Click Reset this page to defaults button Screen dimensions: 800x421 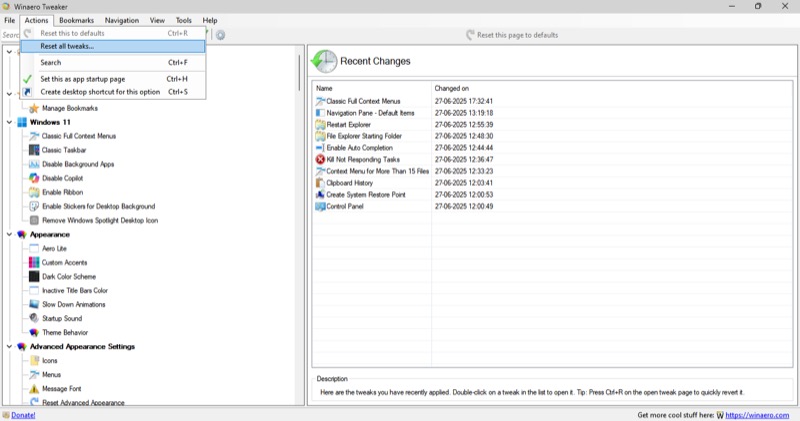click(x=512, y=35)
